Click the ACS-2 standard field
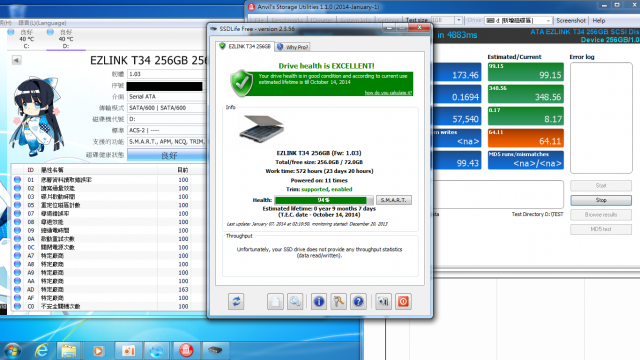The image size is (640, 360). pyautogui.click(x=167, y=130)
